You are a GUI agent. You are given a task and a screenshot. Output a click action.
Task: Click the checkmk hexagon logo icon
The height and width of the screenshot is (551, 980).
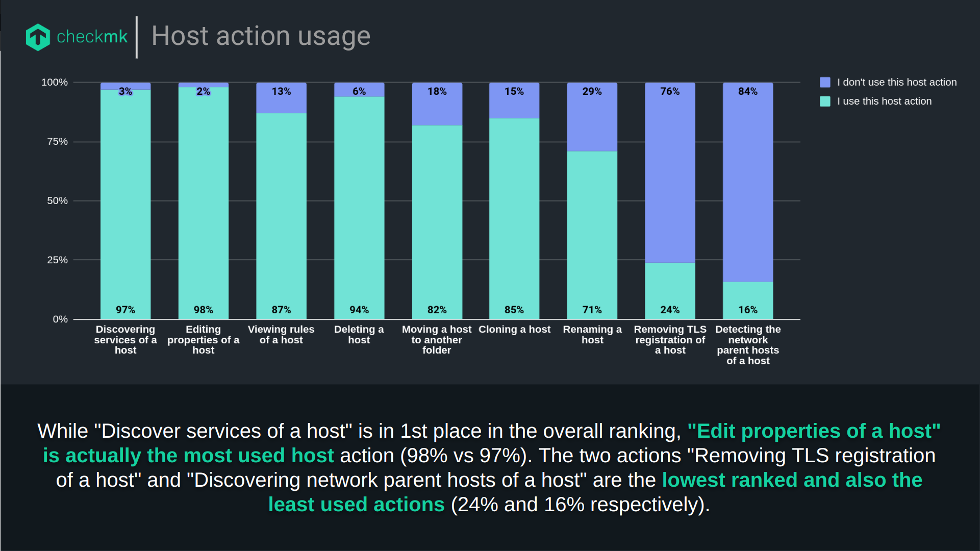click(38, 37)
